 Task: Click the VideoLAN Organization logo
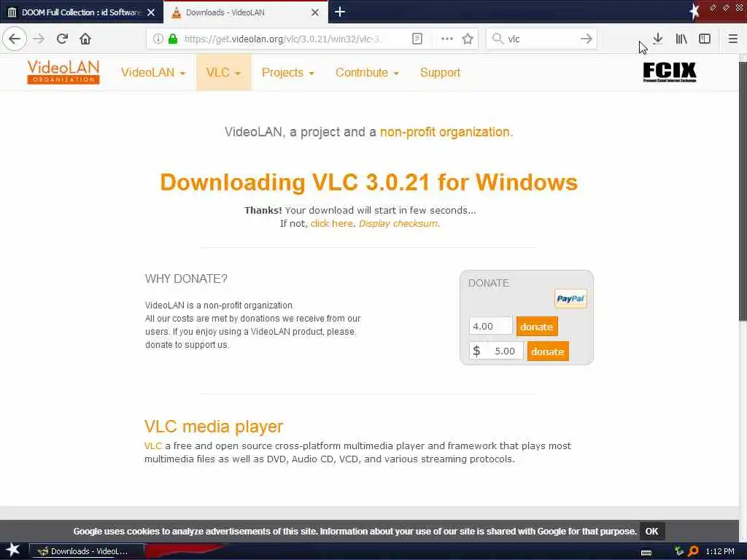pyautogui.click(x=63, y=72)
